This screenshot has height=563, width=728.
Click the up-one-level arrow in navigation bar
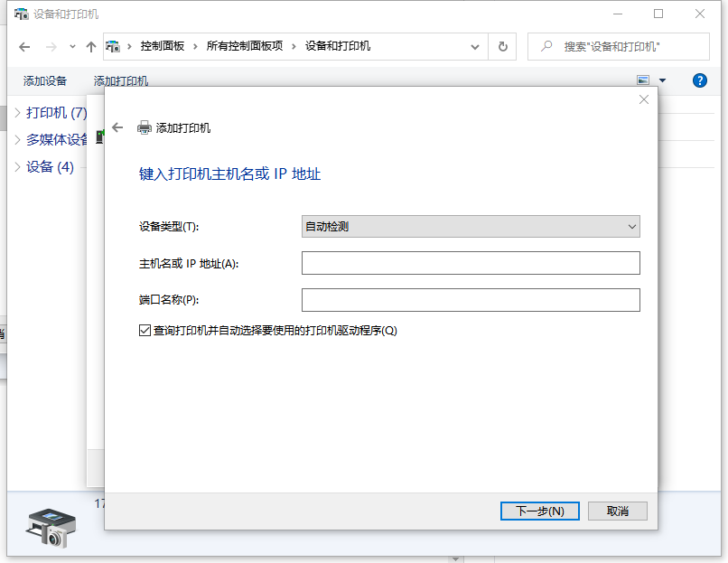pos(90,46)
